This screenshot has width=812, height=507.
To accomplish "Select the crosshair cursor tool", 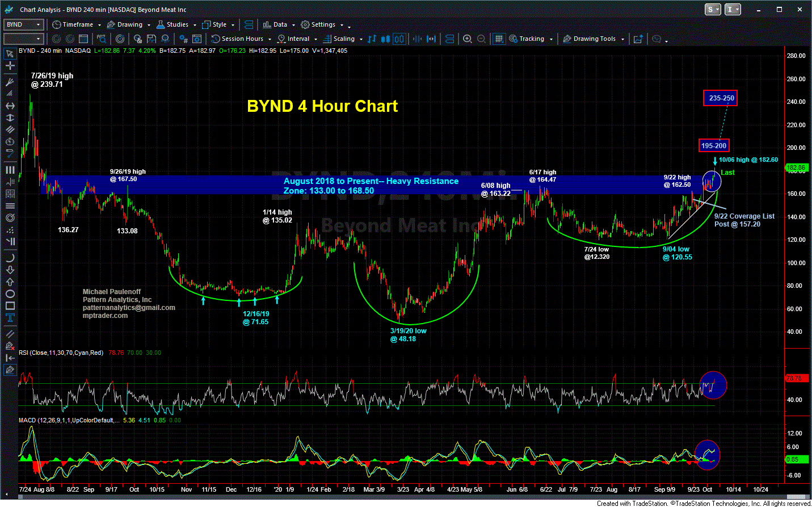I will point(10,66).
